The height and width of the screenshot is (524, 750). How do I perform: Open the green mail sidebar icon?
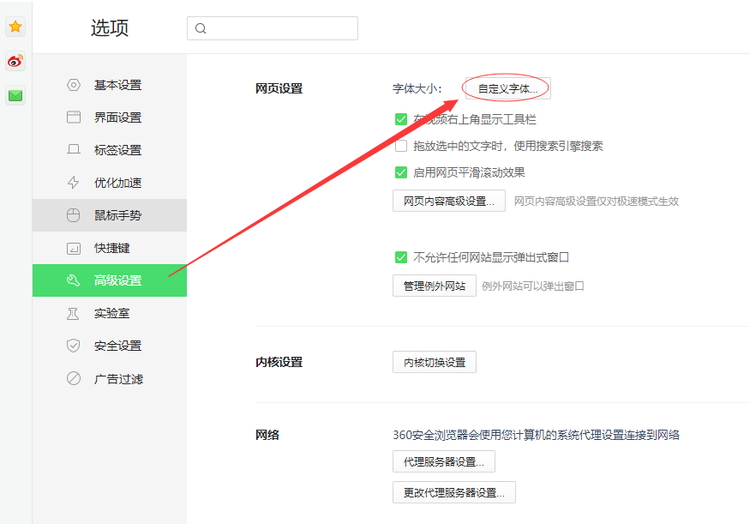click(x=15, y=96)
